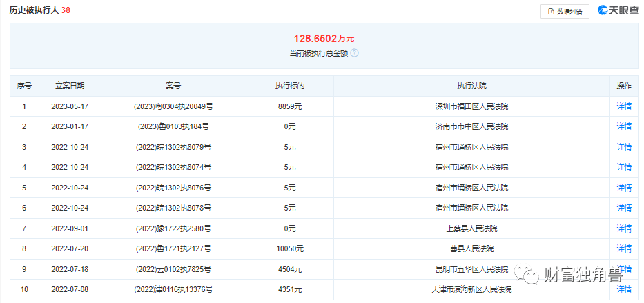644x303 pixels.
Task: Click the amount 4504元
Action: pyautogui.click(x=289, y=269)
